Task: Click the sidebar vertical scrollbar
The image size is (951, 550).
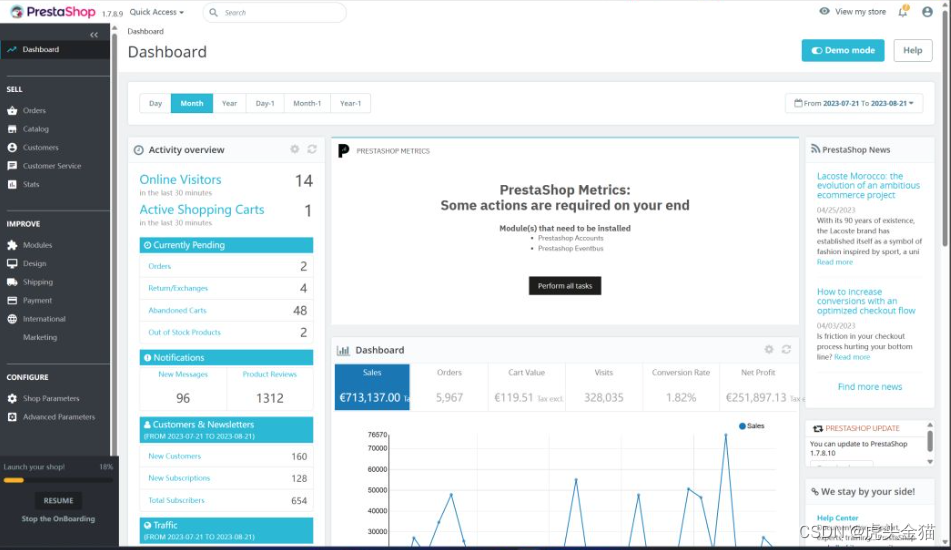Action: 114,243
